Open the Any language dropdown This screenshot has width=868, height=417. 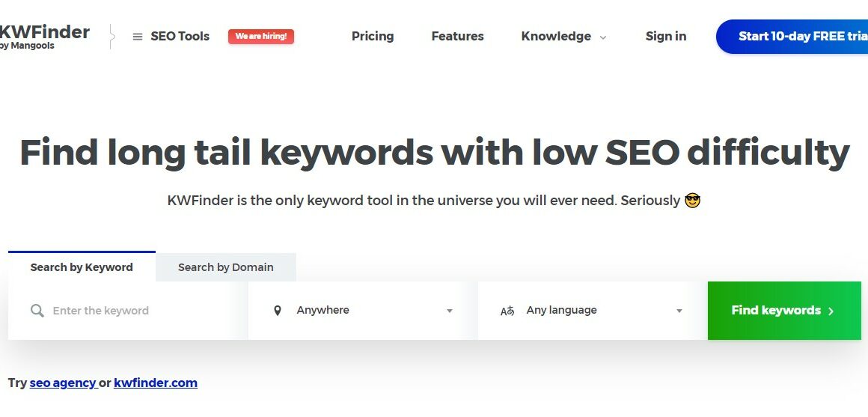click(593, 310)
